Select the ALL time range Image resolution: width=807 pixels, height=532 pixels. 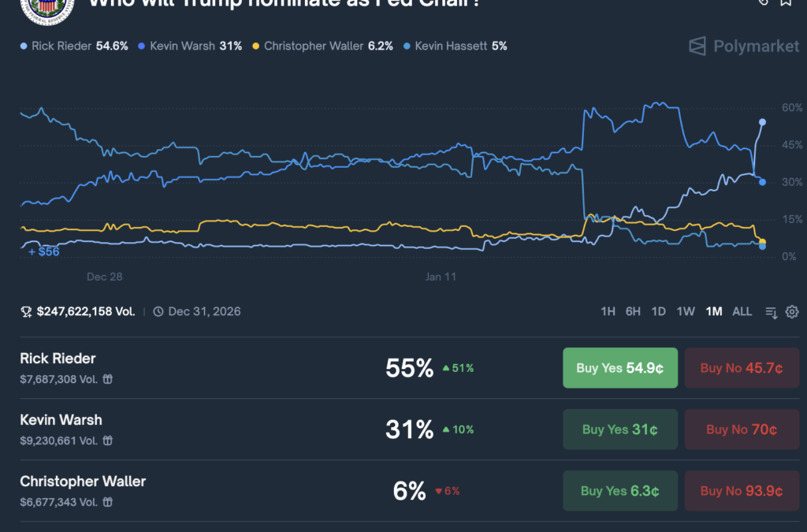(742, 312)
